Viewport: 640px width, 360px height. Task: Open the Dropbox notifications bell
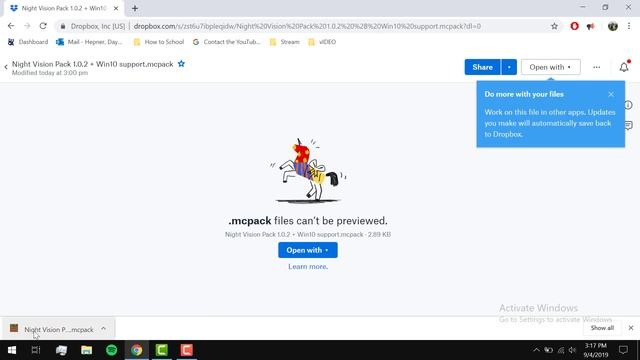point(624,67)
